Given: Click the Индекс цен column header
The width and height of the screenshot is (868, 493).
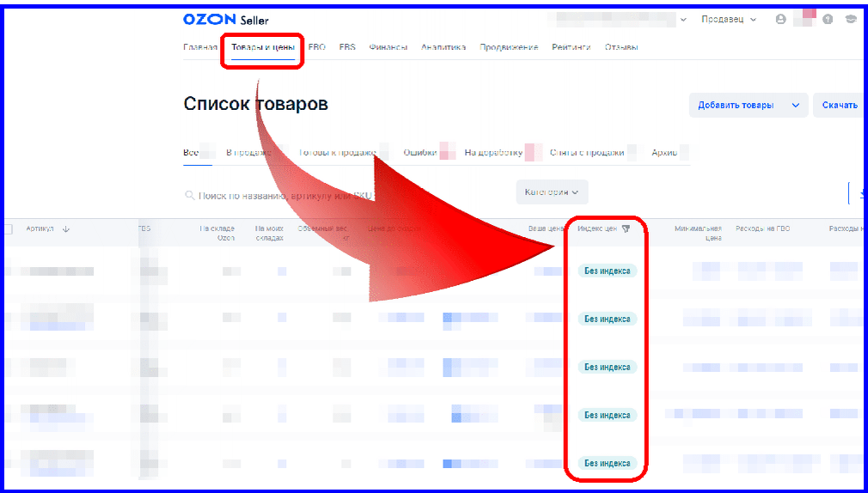Looking at the screenshot, I should coord(596,228).
